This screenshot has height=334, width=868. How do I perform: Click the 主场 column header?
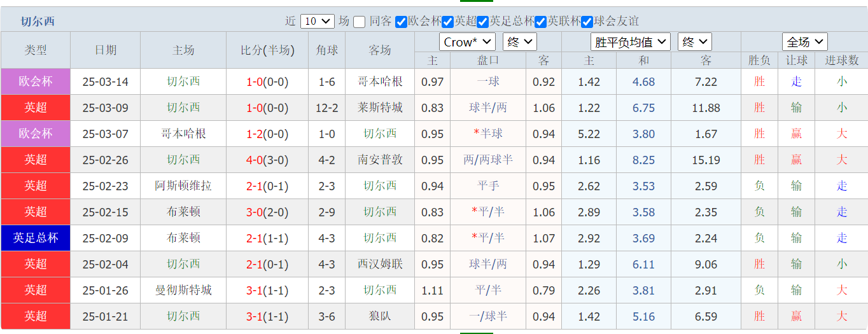183,50
